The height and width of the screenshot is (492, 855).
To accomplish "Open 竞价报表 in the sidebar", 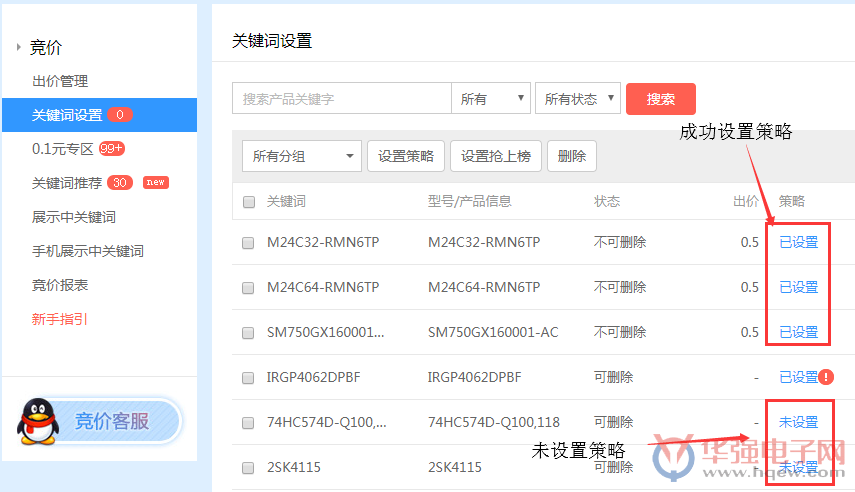I will tap(60, 285).
